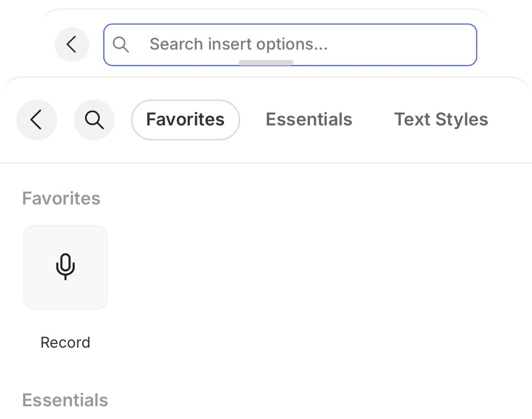Screen dimensions: 532x419
Task: Click the Essentials section heading at bottom
Action: click(65, 400)
